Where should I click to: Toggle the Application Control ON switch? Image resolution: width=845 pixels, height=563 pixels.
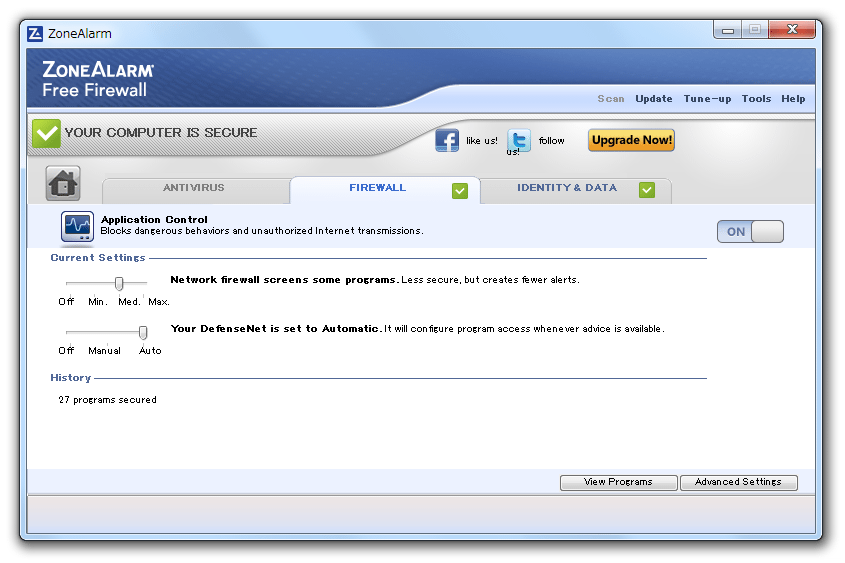(750, 232)
